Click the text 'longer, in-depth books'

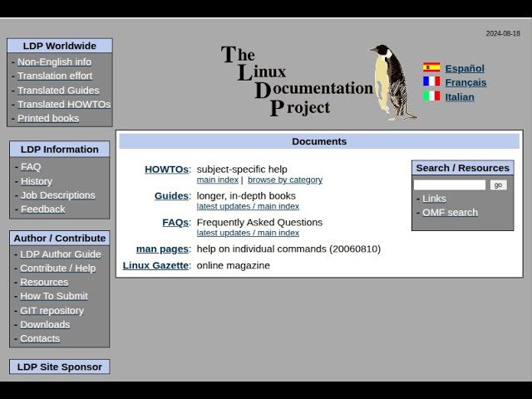coord(246,196)
